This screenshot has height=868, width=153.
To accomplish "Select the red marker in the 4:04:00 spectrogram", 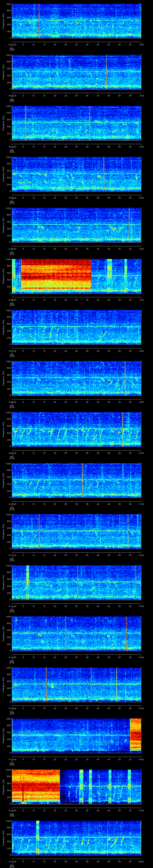I will (104, 174).
